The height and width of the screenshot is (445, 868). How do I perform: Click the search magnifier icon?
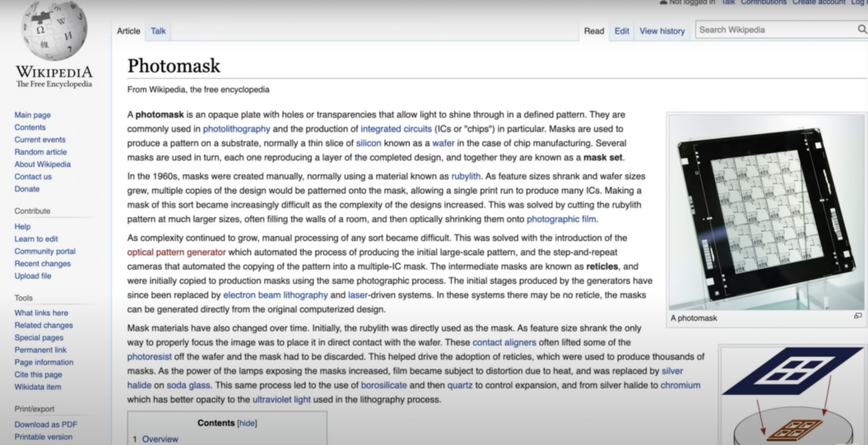[862, 30]
